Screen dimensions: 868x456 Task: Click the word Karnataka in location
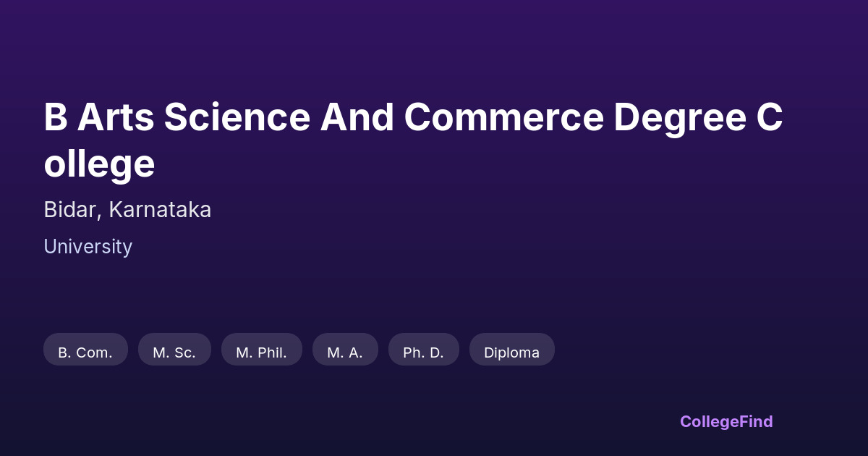(x=160, y=210)
